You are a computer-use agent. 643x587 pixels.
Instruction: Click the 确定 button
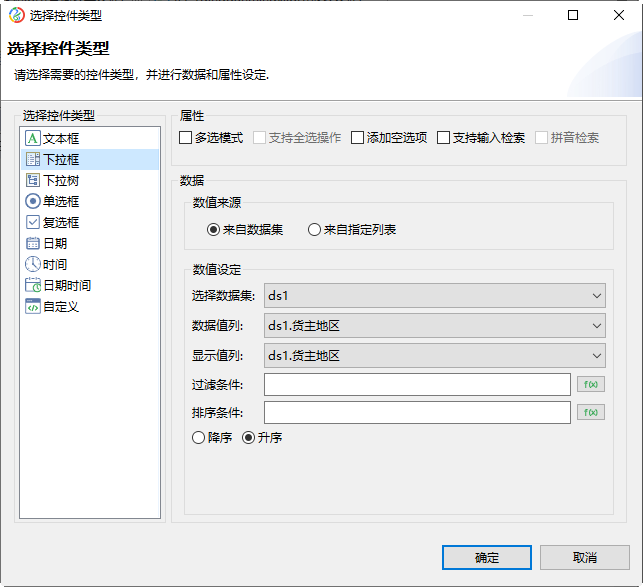click(487, 557)
